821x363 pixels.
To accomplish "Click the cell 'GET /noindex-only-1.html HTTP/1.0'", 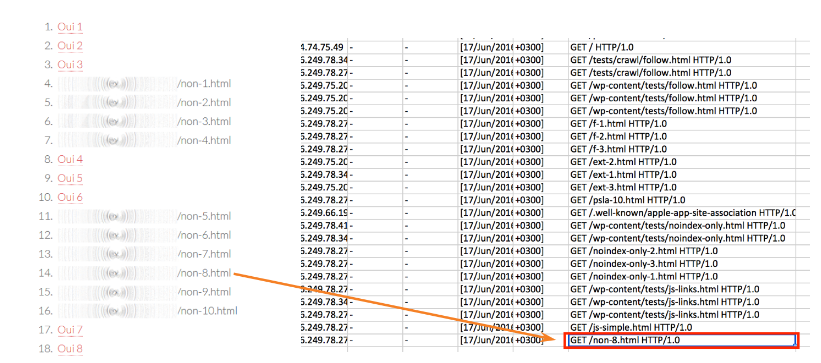I will click(681, 276).
